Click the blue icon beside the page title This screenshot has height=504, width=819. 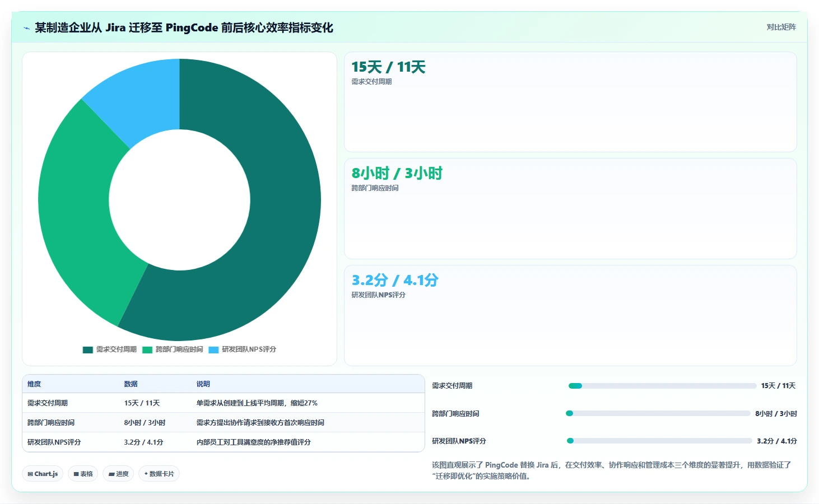pos(26,28)
